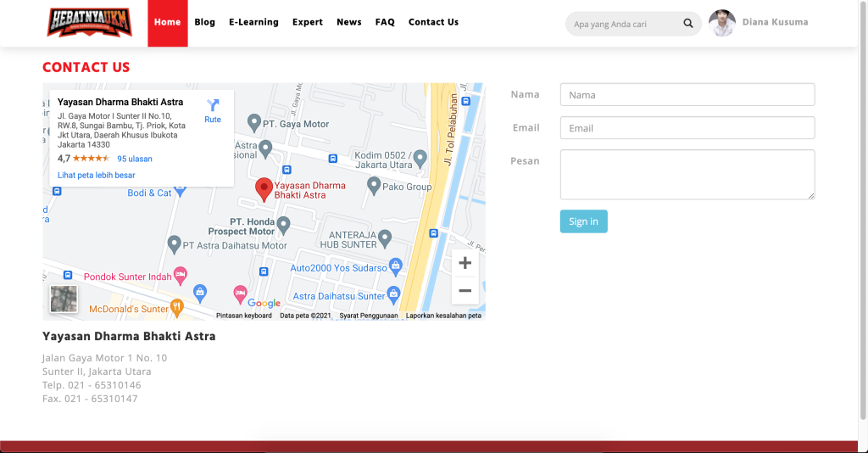Click into the Email input field
868x453 pixels.
[x=687, y=128]
